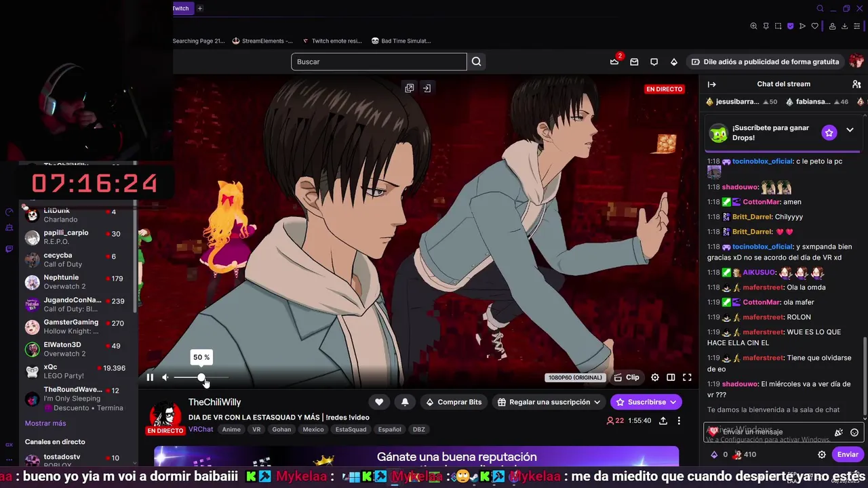Open StreamElements bookmark
This screenshot has height=488, width=868.
(x=262, y=41)
